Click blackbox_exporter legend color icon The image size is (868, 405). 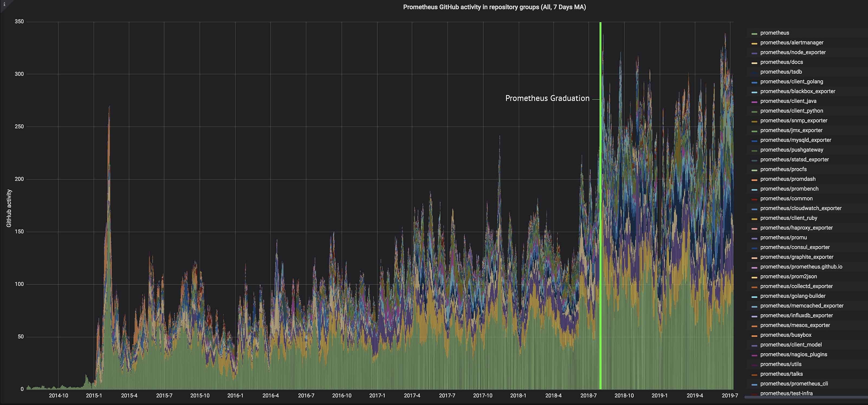pyautogui.click(x=754, y=92)
